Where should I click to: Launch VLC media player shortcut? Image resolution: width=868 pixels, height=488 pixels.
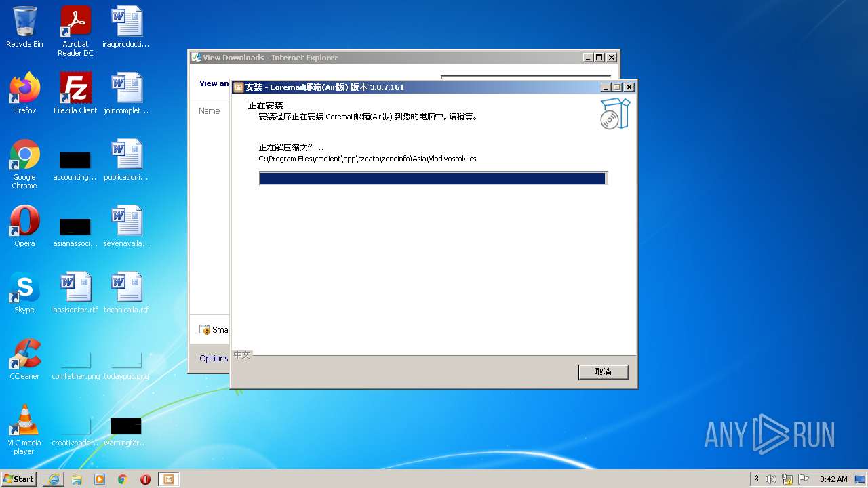pos(24,430)
